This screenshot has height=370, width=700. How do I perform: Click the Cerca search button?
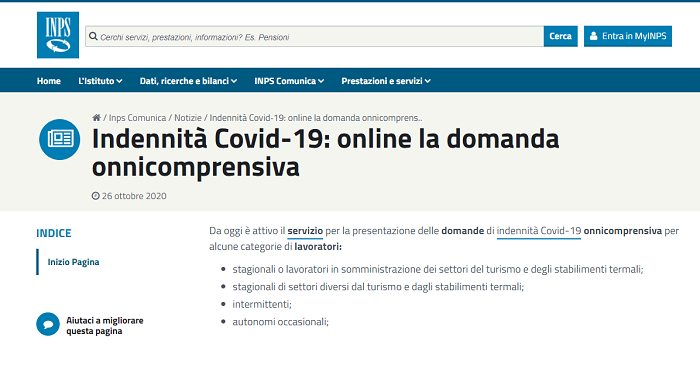coord(560,36)
